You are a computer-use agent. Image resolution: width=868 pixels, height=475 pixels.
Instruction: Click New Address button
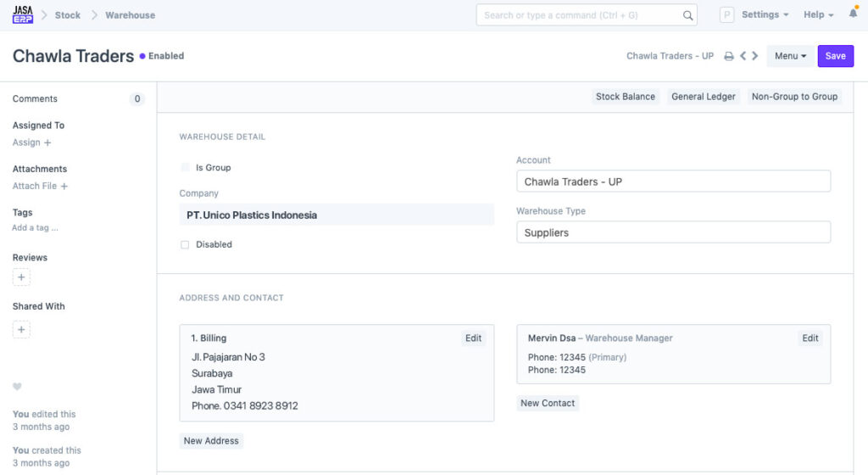(211, 441)
